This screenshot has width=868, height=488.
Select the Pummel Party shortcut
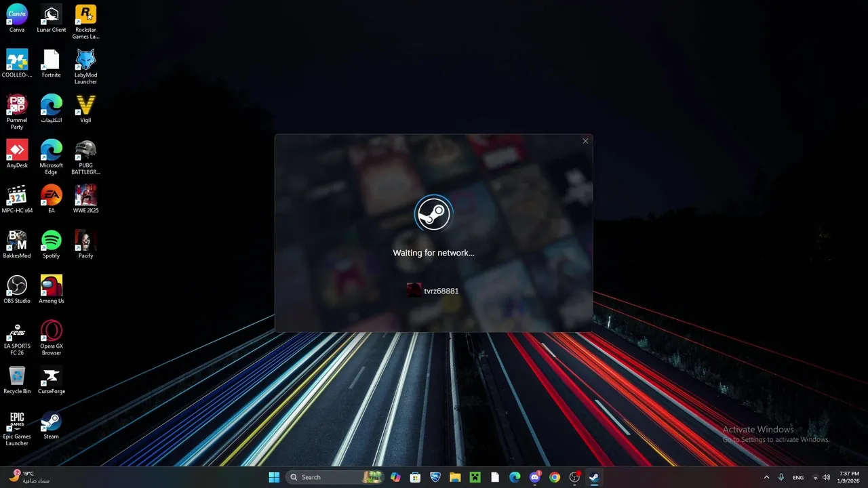click(17, 112)
